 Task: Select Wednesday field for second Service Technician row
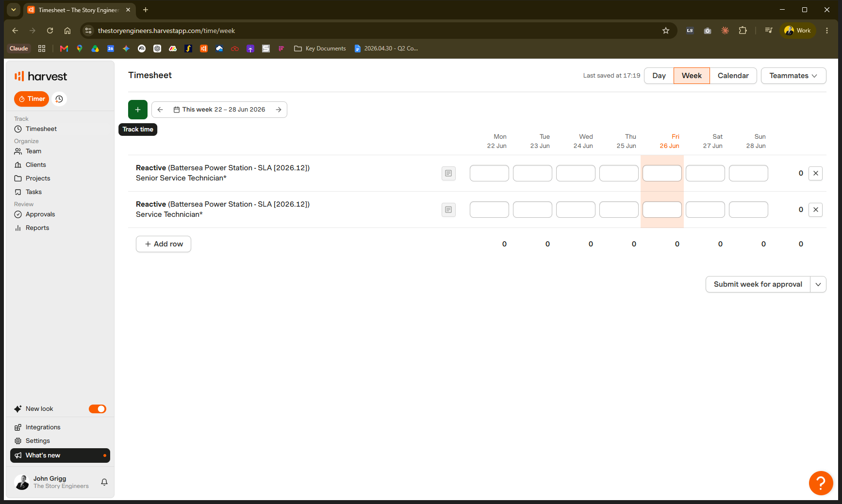(x=576, y=210)
